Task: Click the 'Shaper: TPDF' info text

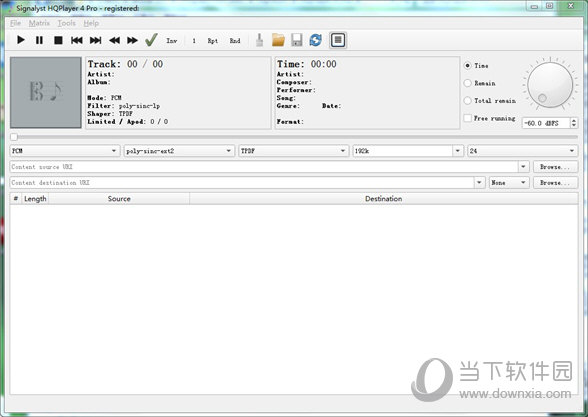Action: point(110,114)
